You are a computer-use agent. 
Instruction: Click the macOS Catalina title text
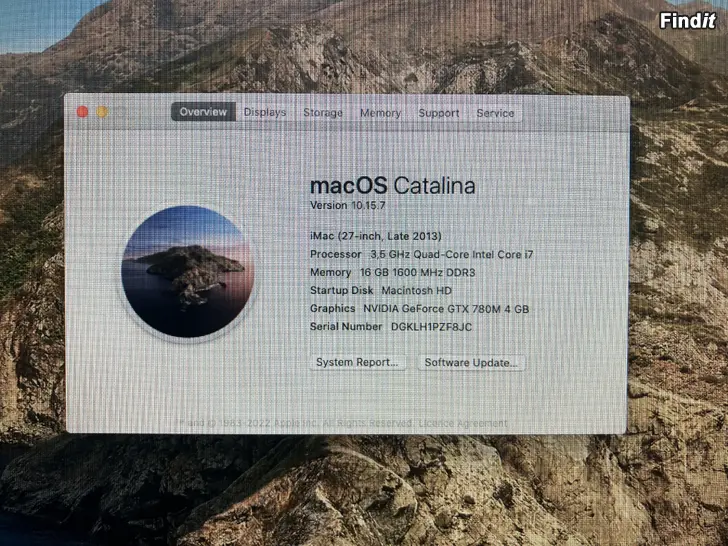pos(392,186)
